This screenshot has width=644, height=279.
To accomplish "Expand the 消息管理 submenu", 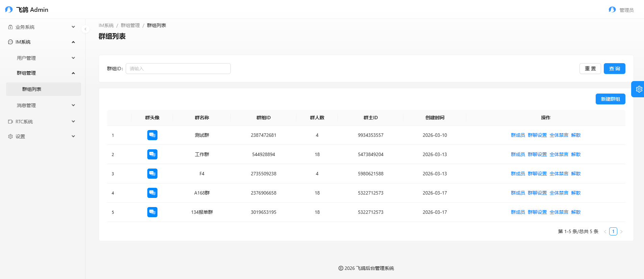I will point(46,105).
